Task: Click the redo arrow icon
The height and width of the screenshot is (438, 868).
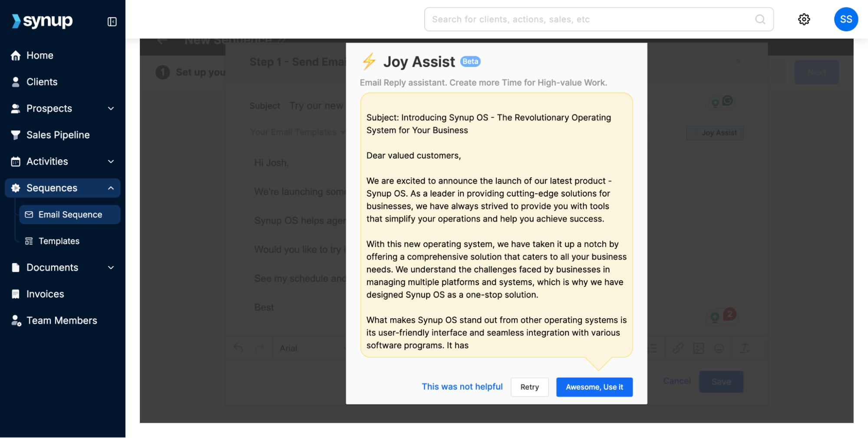Action: (x=260, y=348)
